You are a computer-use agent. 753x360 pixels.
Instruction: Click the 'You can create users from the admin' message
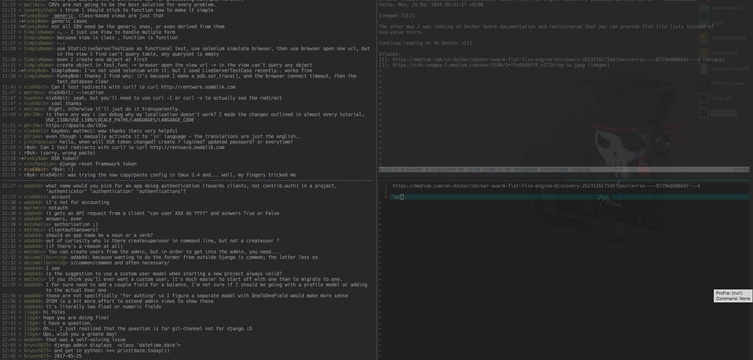point(164,252)
